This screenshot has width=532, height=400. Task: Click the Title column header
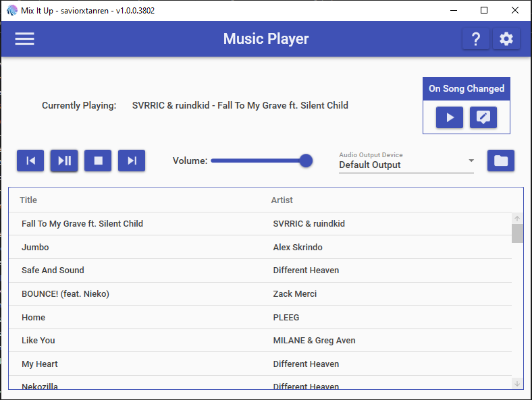tap(28, 200)
